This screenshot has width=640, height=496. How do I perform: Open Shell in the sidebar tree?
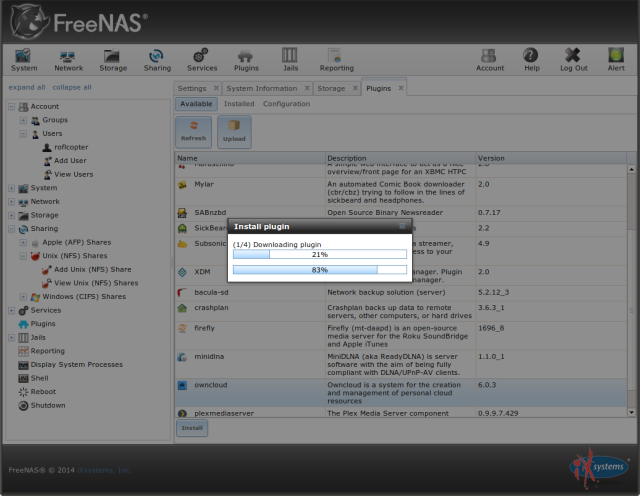(39, 378)
